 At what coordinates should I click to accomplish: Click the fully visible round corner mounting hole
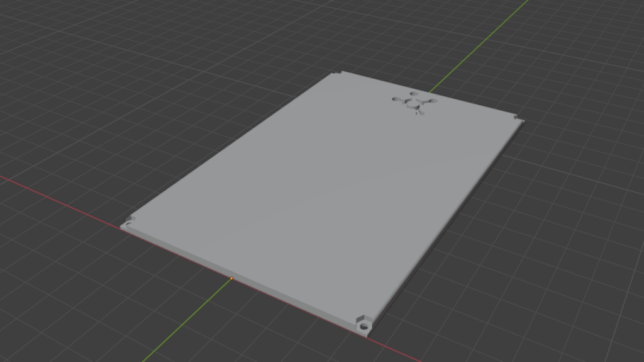tap(364, 327)
